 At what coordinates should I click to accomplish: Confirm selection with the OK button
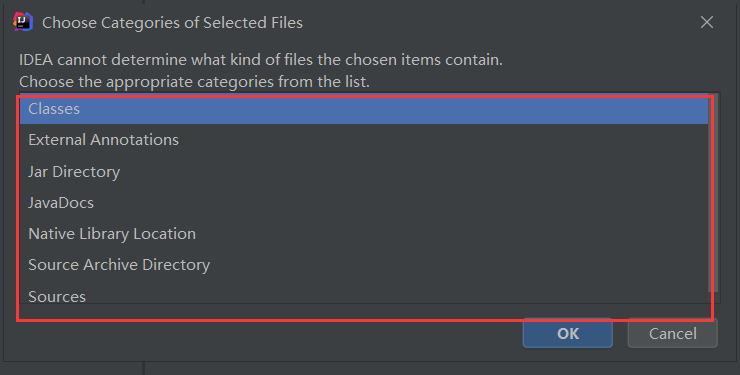pyautogui.click(x=567, y=333)
